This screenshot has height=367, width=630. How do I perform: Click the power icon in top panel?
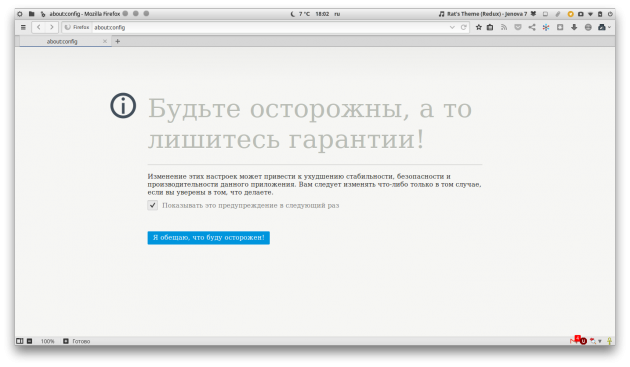[610, 14]
